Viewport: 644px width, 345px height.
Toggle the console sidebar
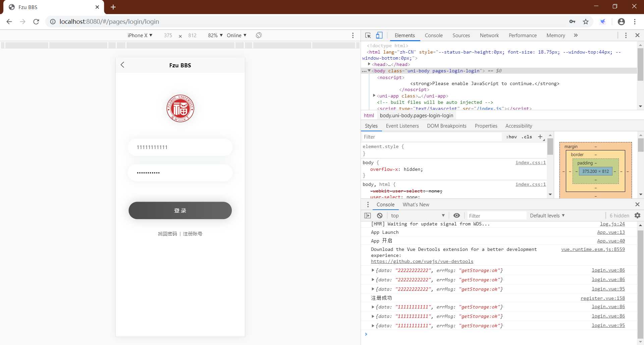coord(368,216)
